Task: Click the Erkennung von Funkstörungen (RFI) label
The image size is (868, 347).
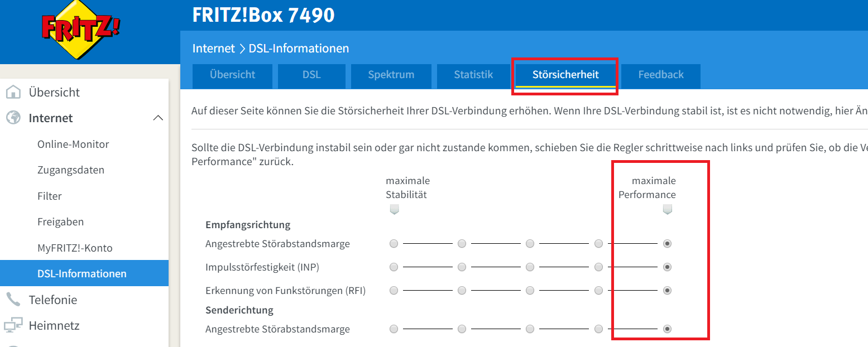Action: [x=285, y=291]
